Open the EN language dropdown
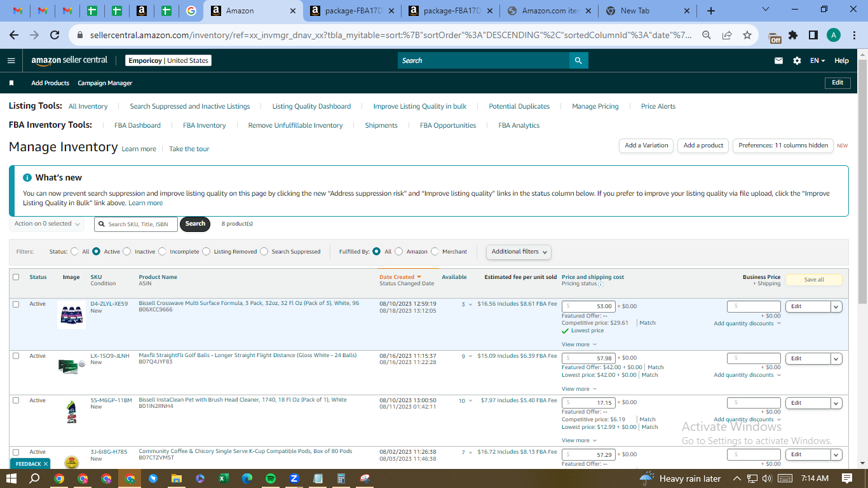The height and width of the screenshot is (488, 868). tap(817, 60)
